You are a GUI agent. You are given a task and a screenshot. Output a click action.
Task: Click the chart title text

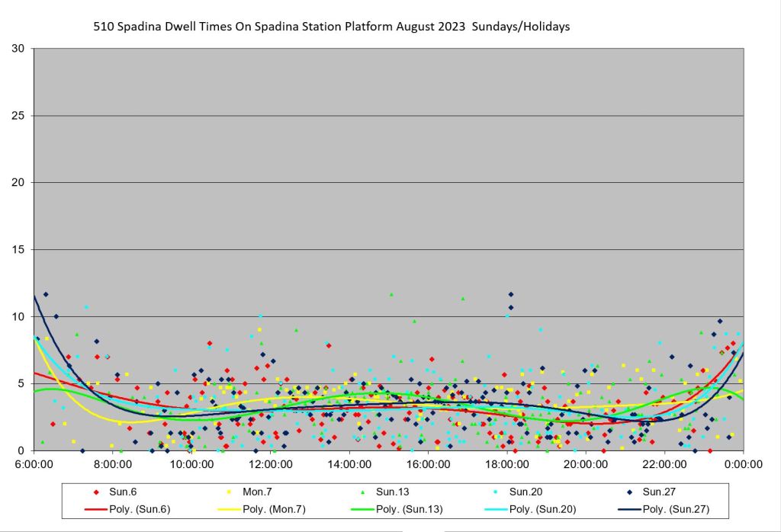[x=331, y=27]
